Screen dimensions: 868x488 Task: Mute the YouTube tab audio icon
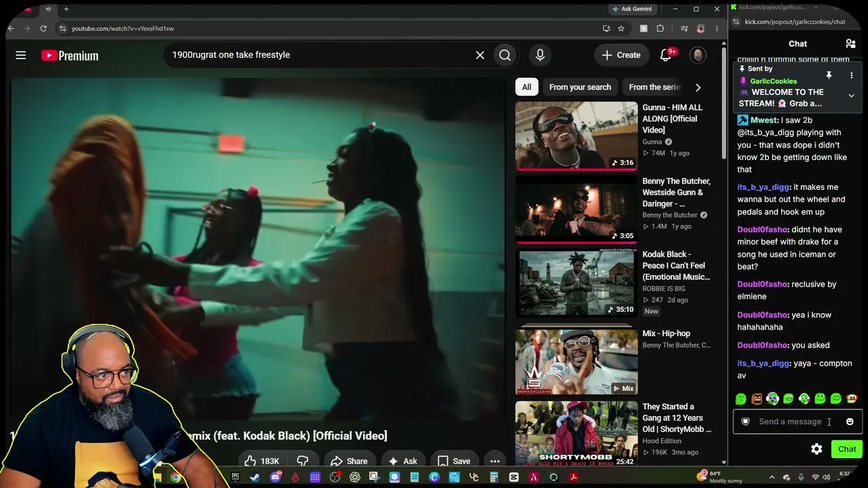pos(48,9)
